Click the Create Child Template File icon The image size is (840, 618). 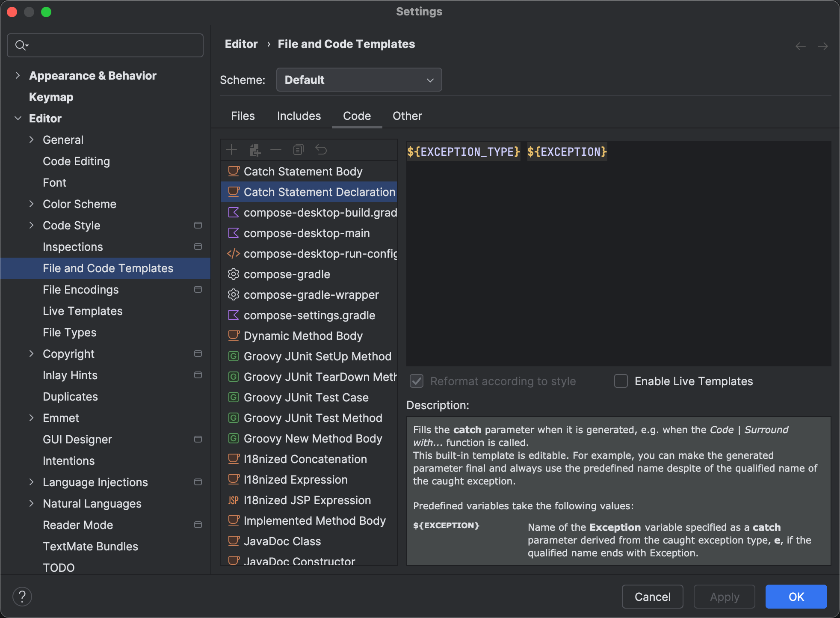(x=254, y=150)
